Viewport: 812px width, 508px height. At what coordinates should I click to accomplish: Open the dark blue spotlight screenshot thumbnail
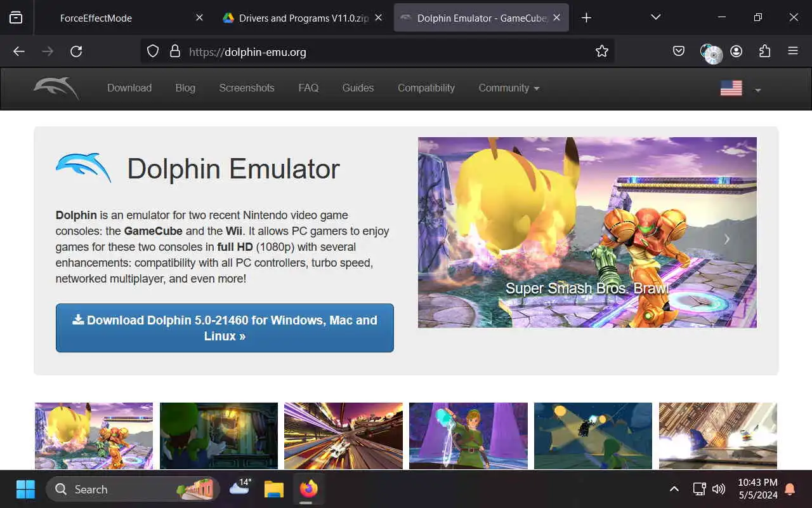tap(593, 436)
